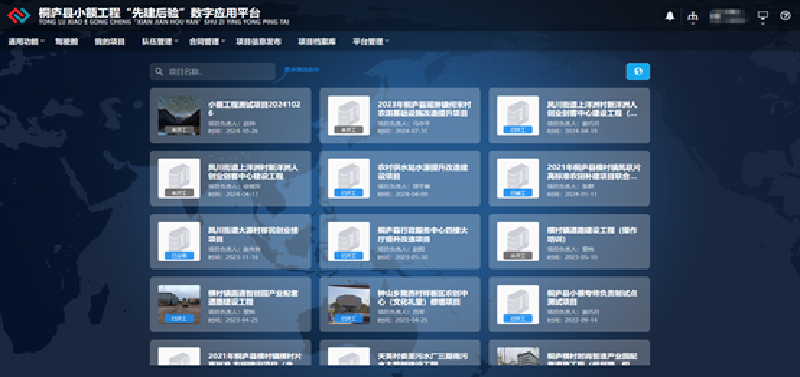This screenshot has height=377, width=800.
Task: Focus the 项目名称 search field
Action: pos(213,71)
